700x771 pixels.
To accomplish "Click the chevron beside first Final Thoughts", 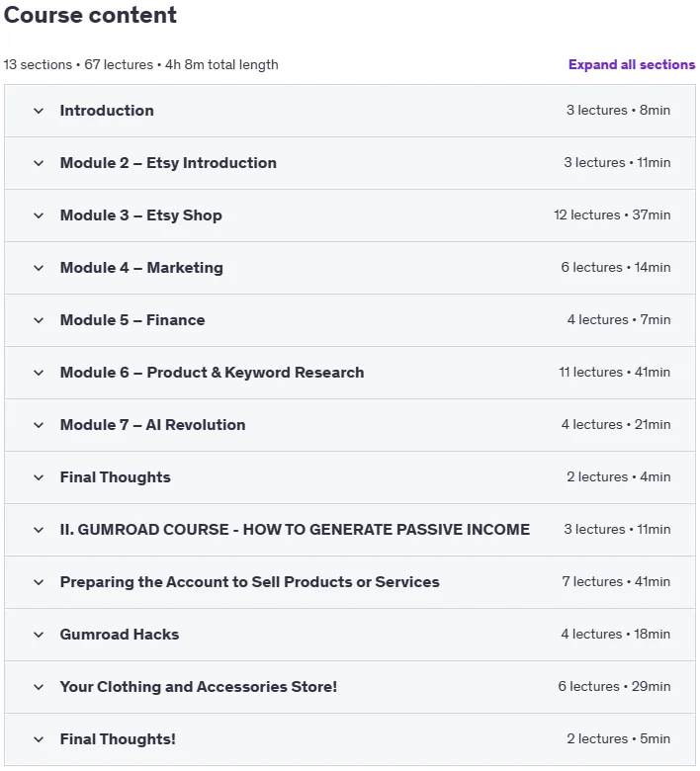I will 39,477.
